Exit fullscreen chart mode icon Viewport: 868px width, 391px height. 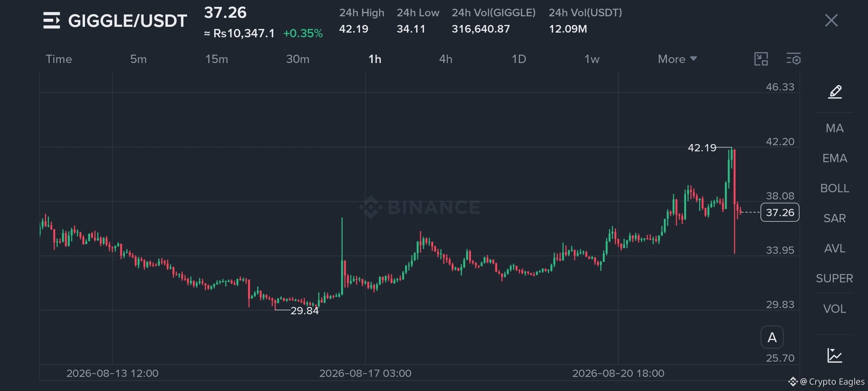click(761, 59)
